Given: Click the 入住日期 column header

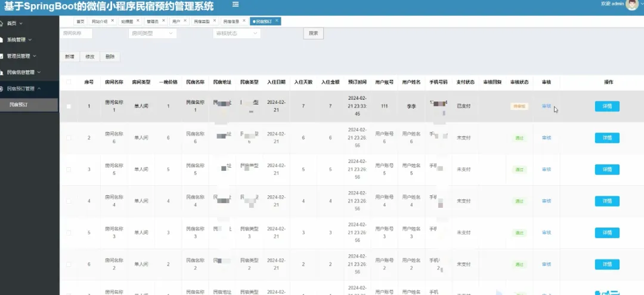Looking at the screenshot, I should click(276, 82).
